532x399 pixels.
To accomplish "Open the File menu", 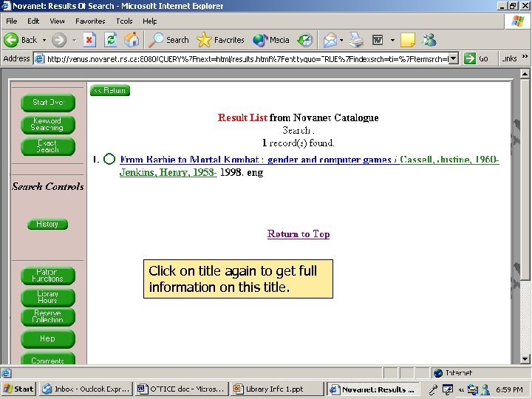I will coord(12,21).
